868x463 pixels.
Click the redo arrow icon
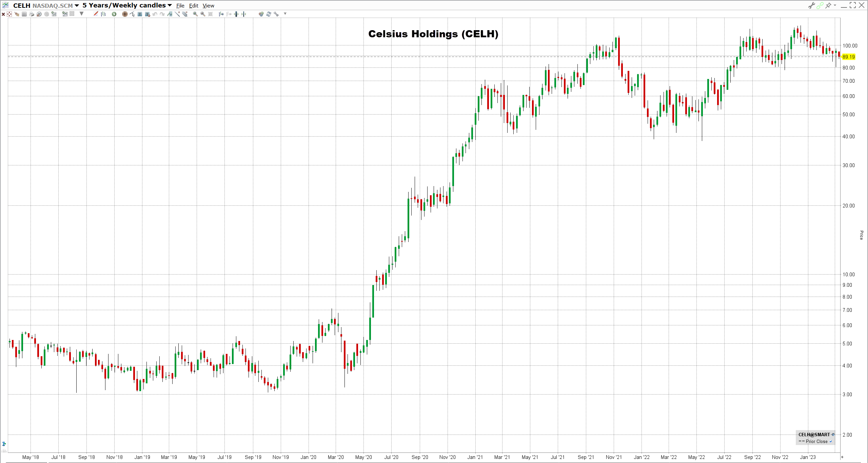click(162, 14)
